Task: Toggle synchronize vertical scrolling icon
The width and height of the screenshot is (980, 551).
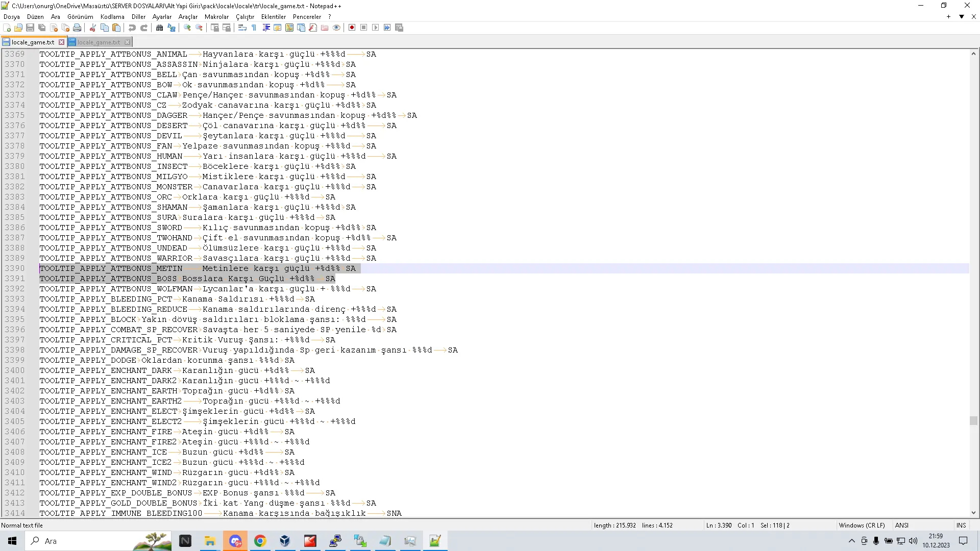Action: pos(215,28)
